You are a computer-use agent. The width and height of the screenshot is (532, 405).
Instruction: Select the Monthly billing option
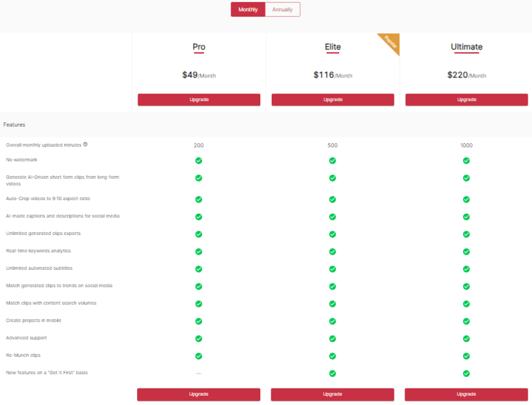click(x=248, y=9)
